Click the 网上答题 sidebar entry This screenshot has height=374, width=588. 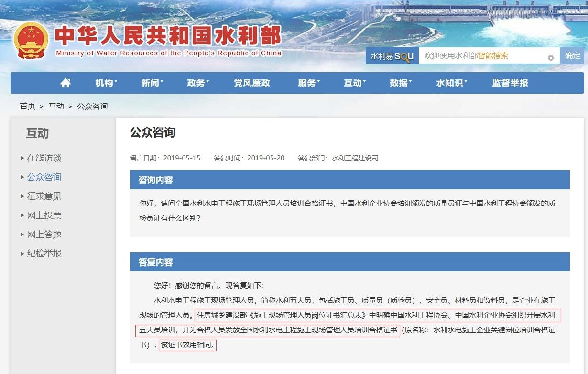click(x=43, y=234)
